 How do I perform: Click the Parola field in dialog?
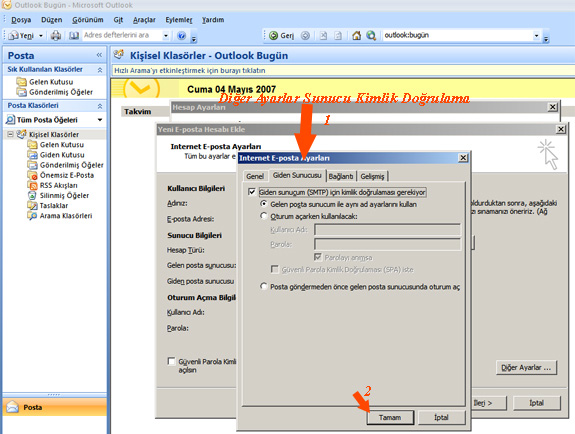(387, 244)
